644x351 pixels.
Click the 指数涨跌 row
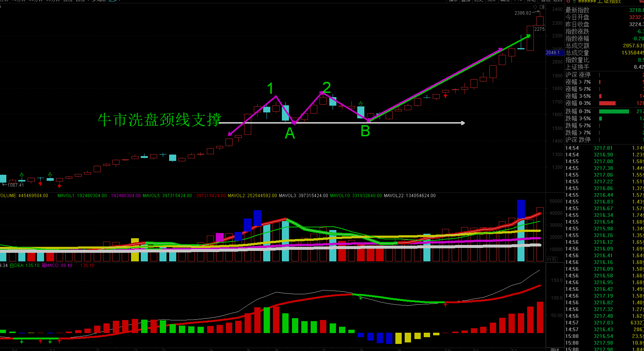tap(604, 31)
